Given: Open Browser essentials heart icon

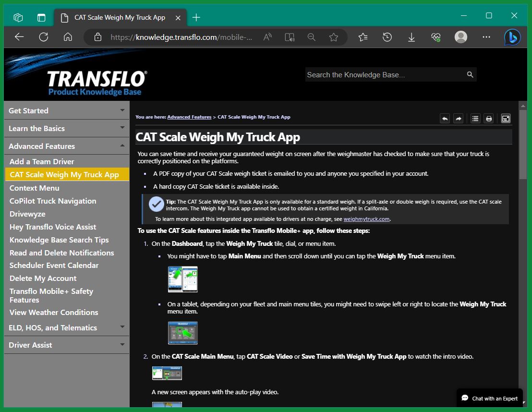Looking at the screenshot, I should (436, 37).
